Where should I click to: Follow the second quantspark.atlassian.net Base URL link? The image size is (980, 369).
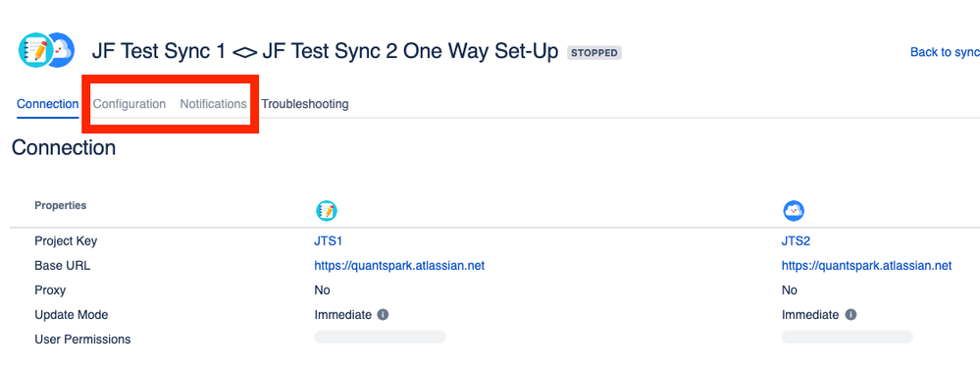click(x=867, y=266)
